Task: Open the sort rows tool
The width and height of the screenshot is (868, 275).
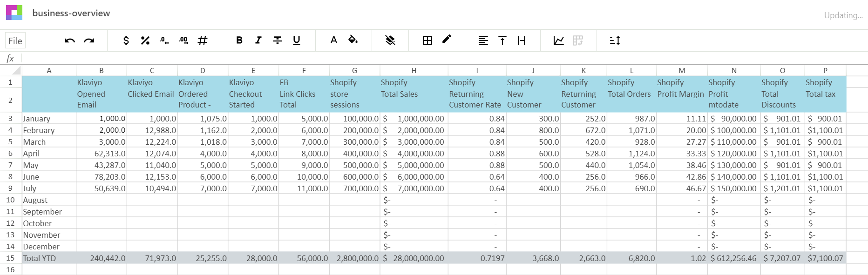Action: (x=615, y=40)
